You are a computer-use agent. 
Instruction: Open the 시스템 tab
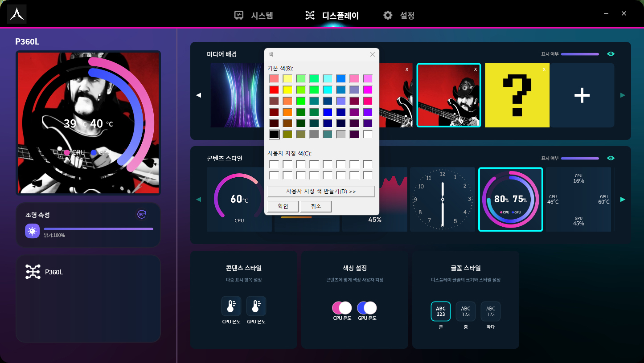coord(254,16)
